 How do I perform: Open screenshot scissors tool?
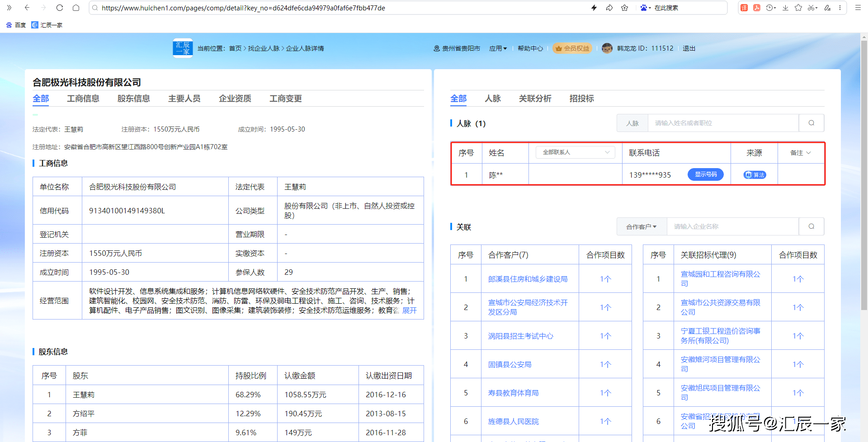[x=812, y=8]
